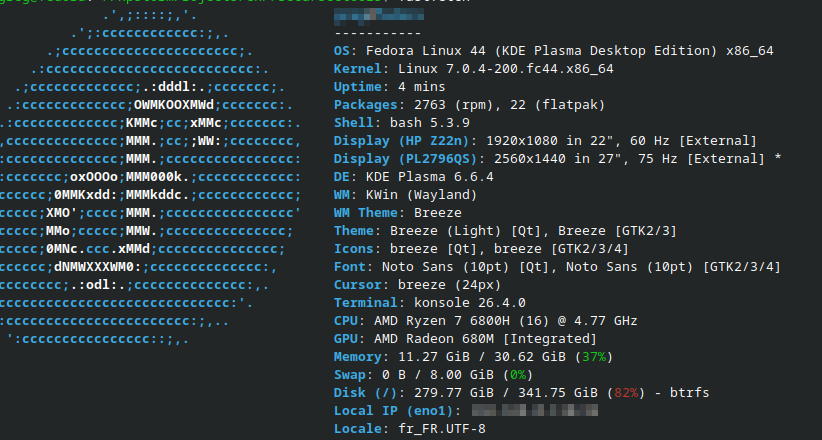The width and height of the screenshot is (822, 440).
Task: Select the Terminal value konsole 26.4.0
Action: pos(470,303)
